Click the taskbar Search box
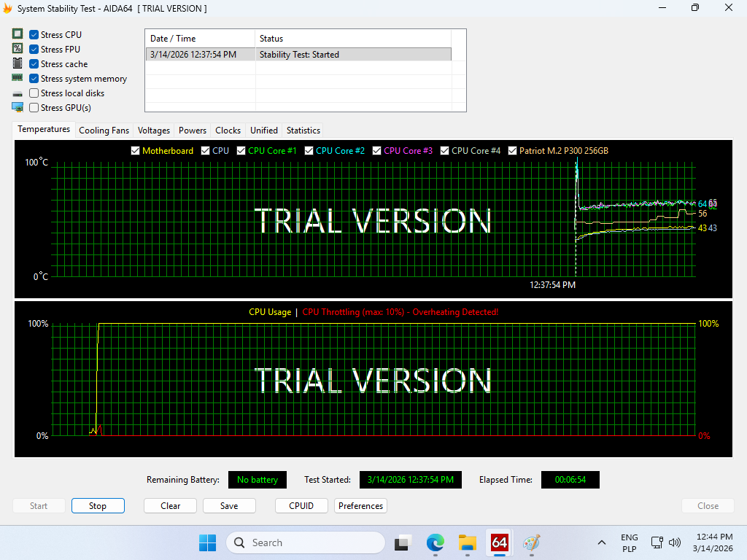Screen dimensions: 747x560 pyautogui.click(x=306, y=542)
